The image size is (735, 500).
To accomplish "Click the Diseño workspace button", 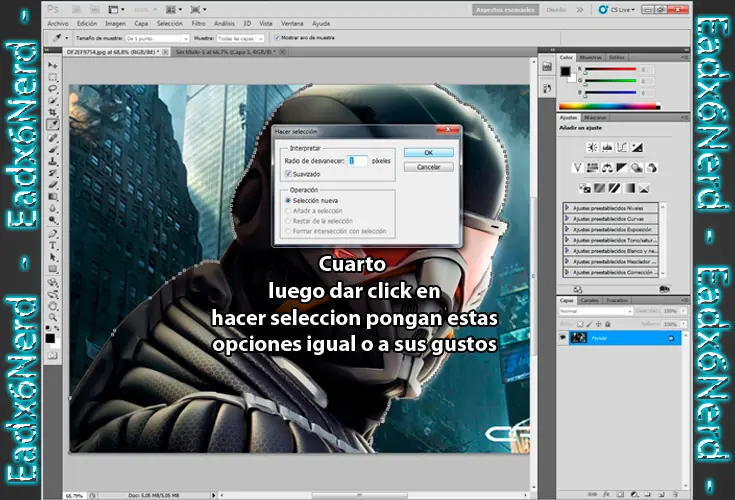I will 556,9.
